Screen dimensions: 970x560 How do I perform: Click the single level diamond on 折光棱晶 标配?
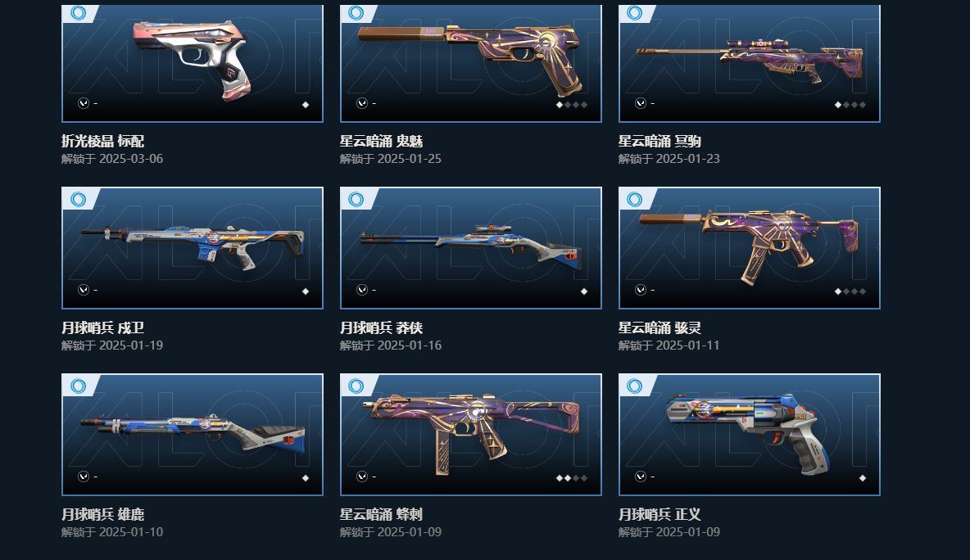click(x=305, y=105)
